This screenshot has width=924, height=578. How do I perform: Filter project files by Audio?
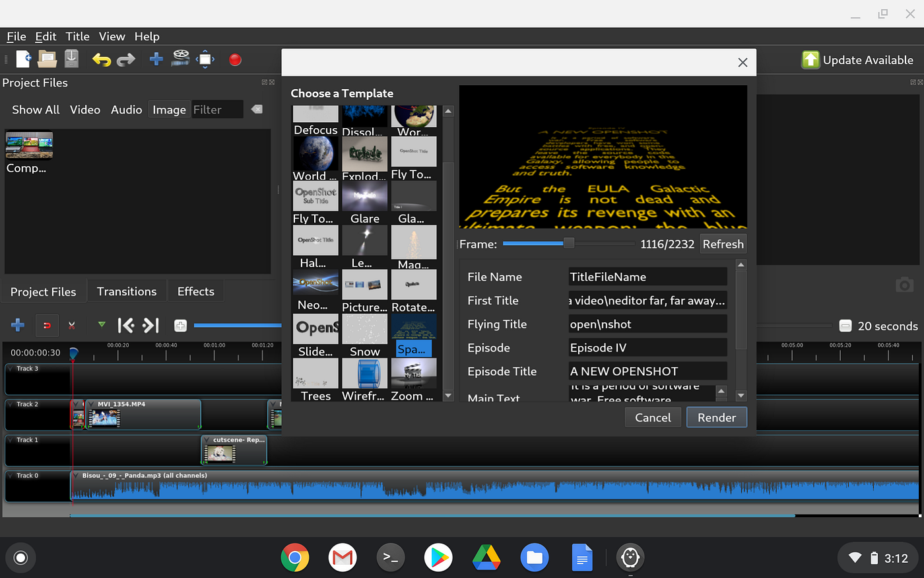[x=126, y=110]
